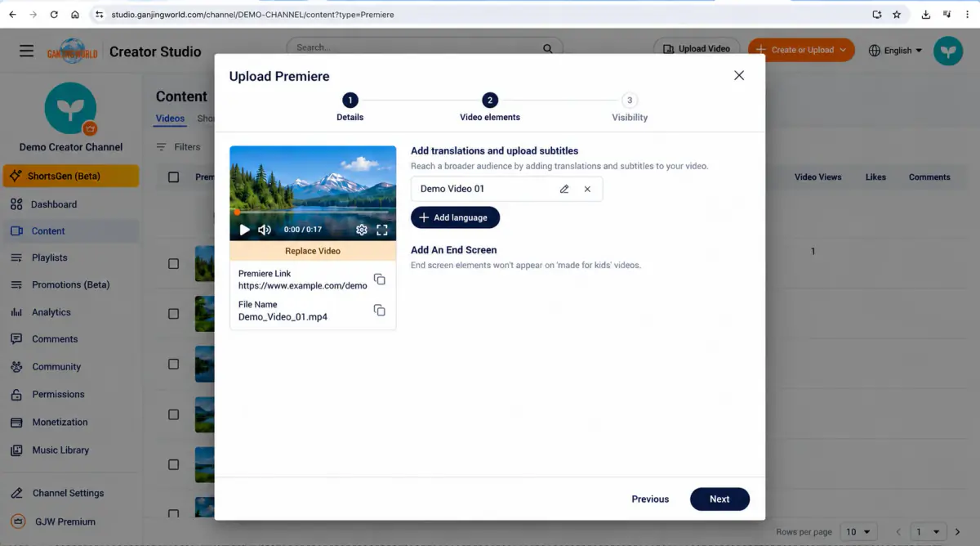Image resolution: width=980 pixels, height=546 pixels.
Task: Click the Previous button
Action: [650, 499]
